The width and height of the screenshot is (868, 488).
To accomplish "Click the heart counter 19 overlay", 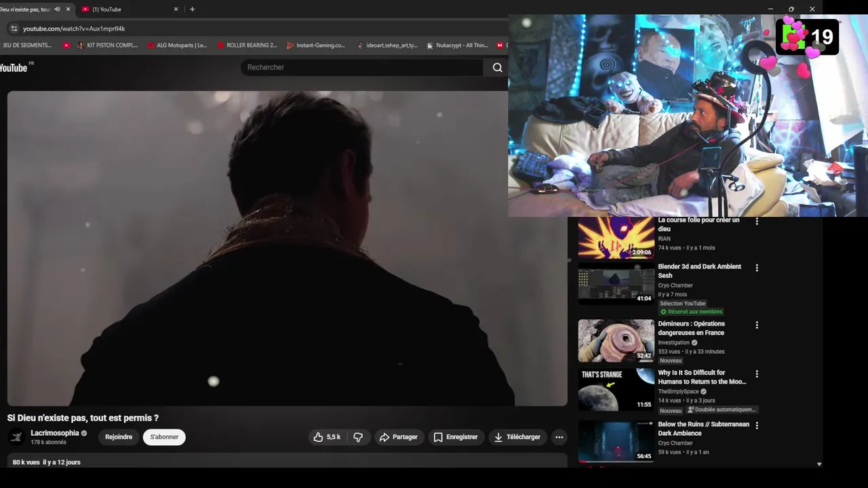I will pyautogui.click(x=808, y=37).
